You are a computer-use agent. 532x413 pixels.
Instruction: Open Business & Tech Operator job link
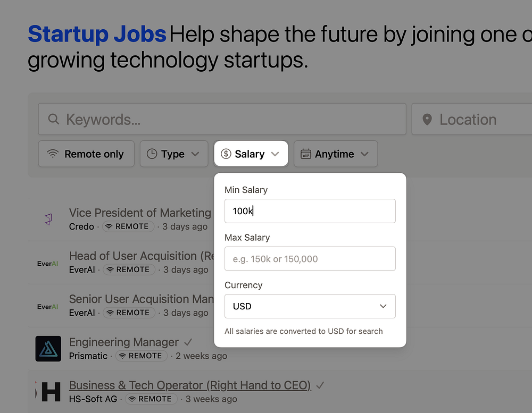point(190,385)
